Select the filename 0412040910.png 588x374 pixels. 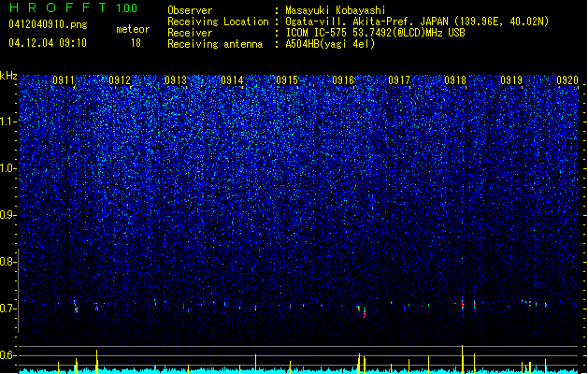click(48, 24)
